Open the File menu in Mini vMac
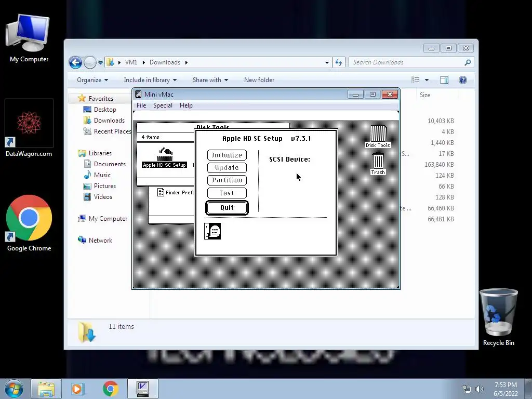 click(x=141, y=105)
